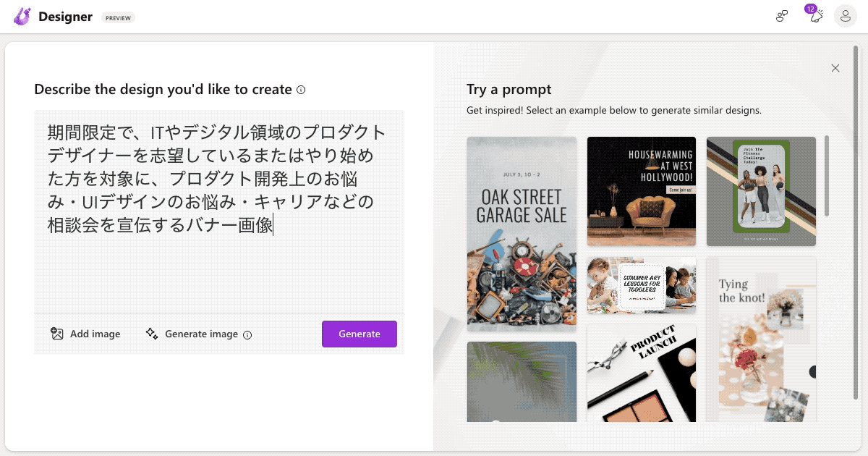Image resolution: width=868 pixels, height=456 pixels.
Task: Close the Try a prompt panel
Action: tap(835, 67)
